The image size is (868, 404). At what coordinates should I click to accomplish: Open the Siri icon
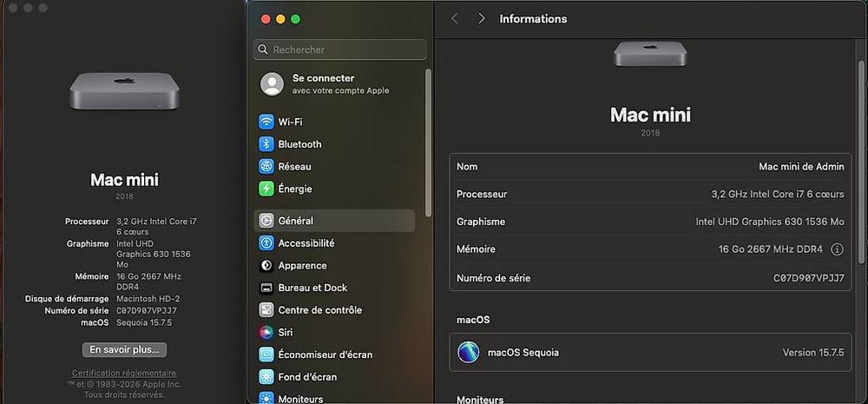(x=266, y=333)
